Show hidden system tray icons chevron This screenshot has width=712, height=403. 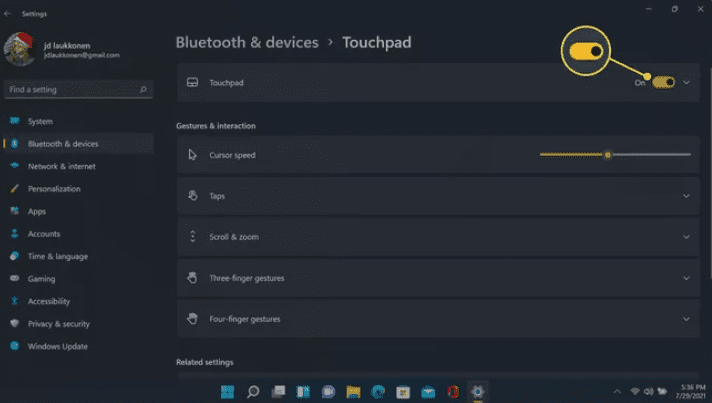click(x=616, y=391)
